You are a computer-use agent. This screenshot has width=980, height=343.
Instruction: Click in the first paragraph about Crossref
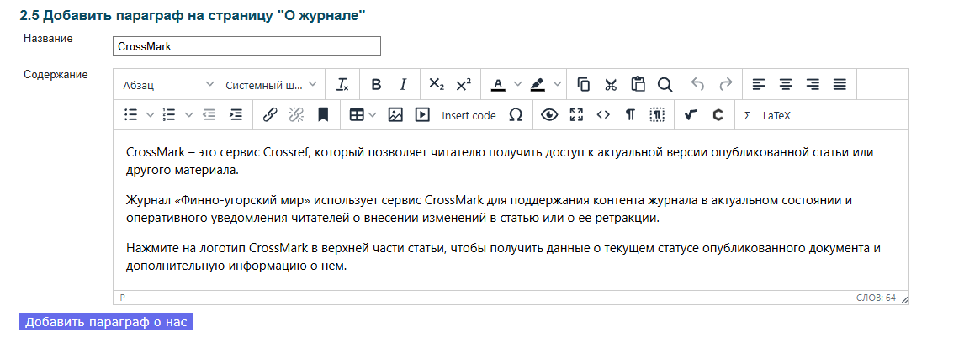[x=499, y=161]
